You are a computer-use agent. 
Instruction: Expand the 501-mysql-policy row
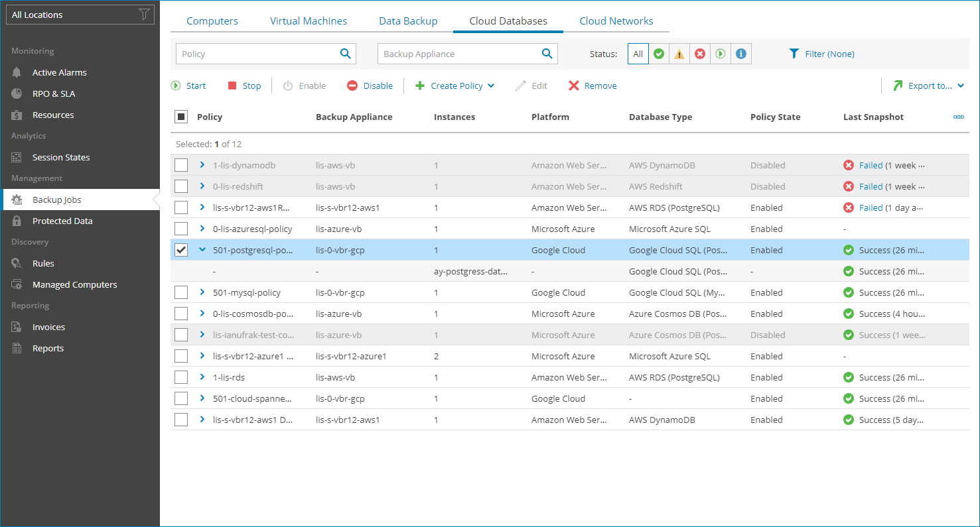tap(202, 292)
